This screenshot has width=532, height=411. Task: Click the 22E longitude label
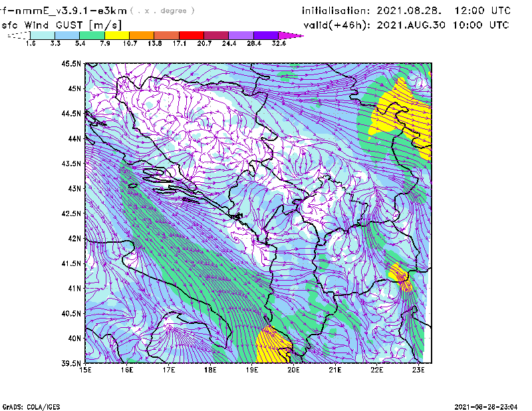tap(377, 370)
